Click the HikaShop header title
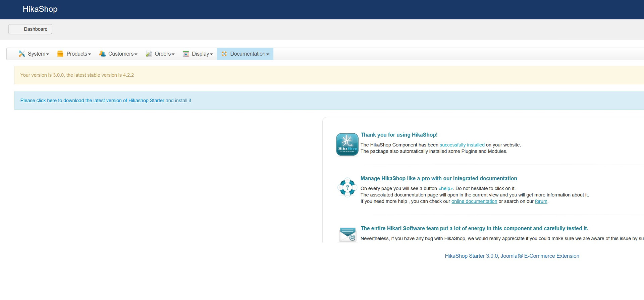This screenshot has width=644, height=300. 40,9
